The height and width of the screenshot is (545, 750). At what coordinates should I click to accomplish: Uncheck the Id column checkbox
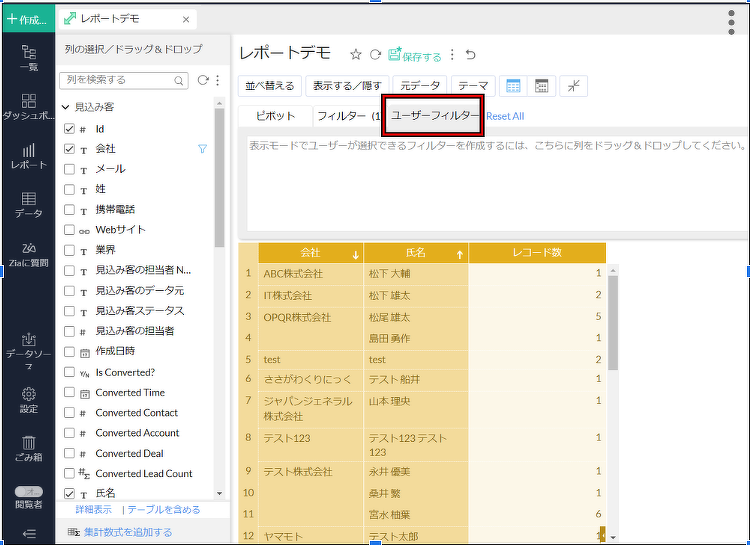pos(69,129)
